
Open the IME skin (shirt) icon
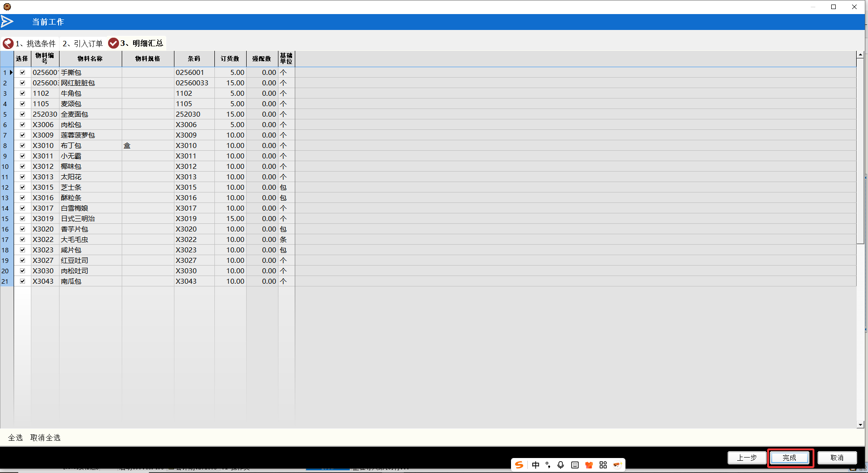click(x=589, y=465)
